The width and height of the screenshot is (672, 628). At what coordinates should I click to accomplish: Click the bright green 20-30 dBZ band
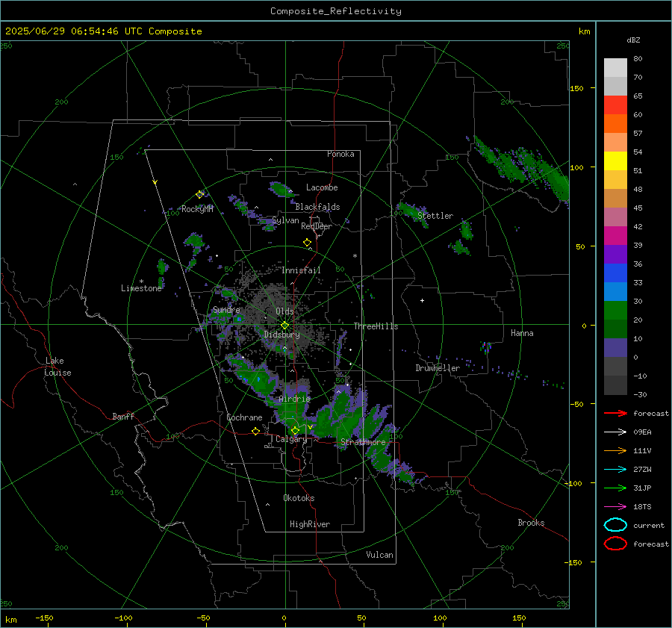(615, 311)
